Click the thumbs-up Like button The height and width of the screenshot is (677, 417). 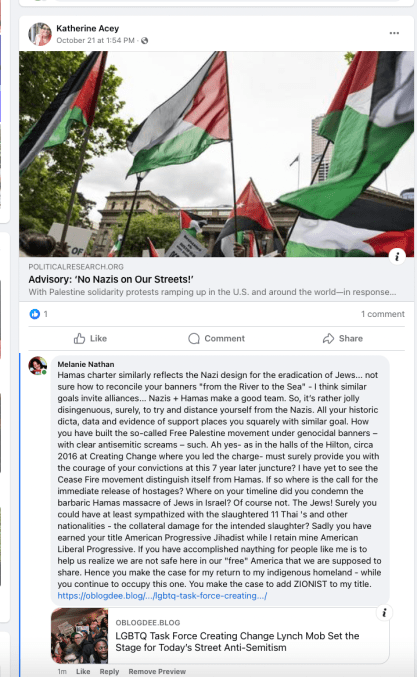click(x=90, y=338)
